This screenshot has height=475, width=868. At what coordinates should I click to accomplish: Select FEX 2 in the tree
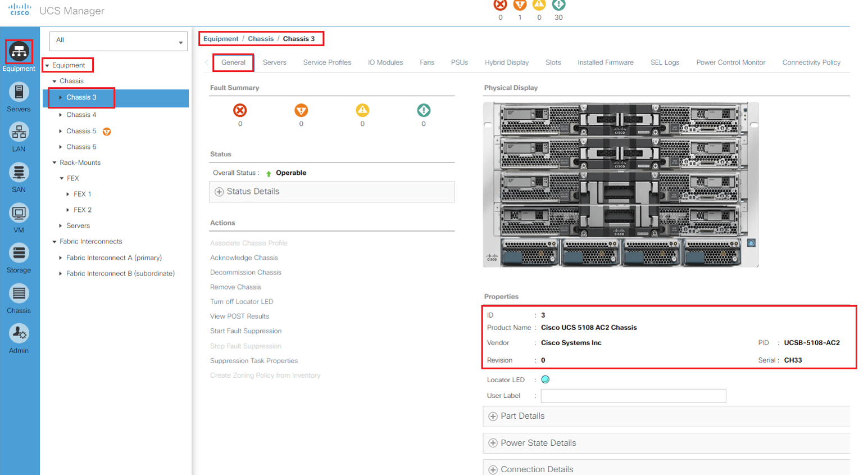click(x=83, y=210)
